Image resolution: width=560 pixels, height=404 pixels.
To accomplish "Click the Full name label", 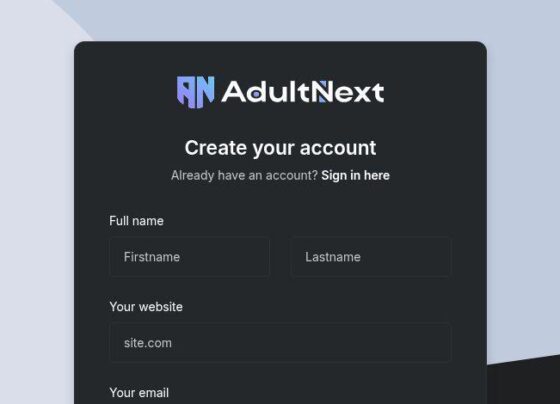I will coord(136,221).
